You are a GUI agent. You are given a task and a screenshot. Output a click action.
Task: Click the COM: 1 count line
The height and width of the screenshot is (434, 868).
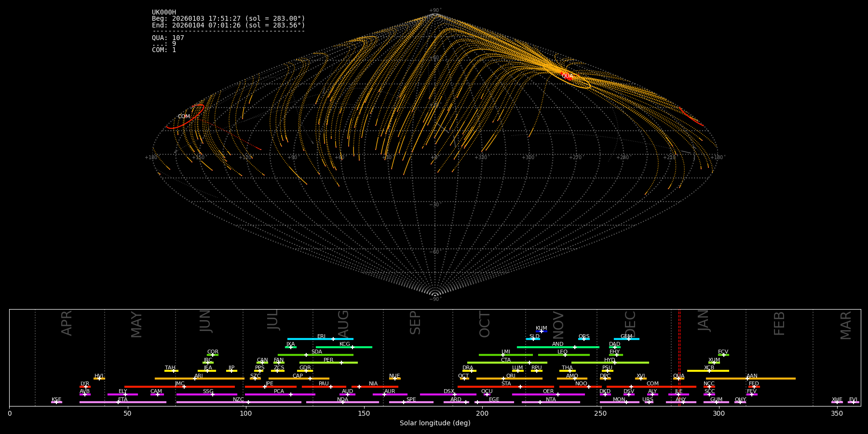[164, 50]
